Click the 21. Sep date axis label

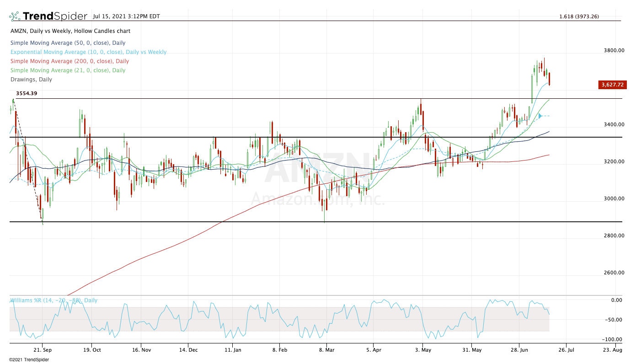tap(42, 349)
